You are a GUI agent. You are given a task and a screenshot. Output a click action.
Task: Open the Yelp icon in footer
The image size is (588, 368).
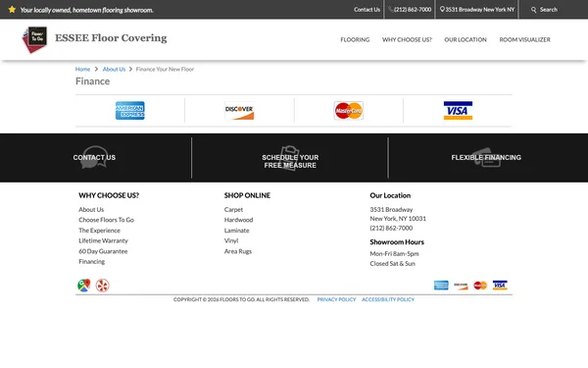tap(102, 286)
